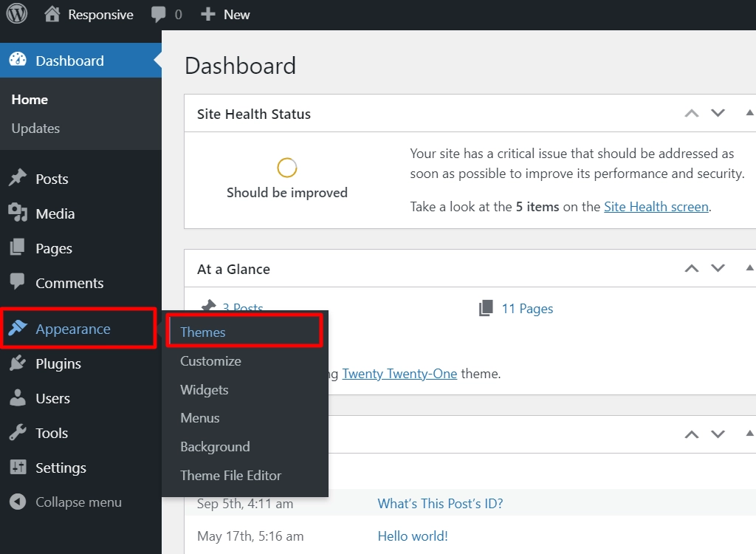Follow the Twenty Twenty-One theme link
Image resolution: width=756 pixels, height=554 pixels.
click(399, 374)
